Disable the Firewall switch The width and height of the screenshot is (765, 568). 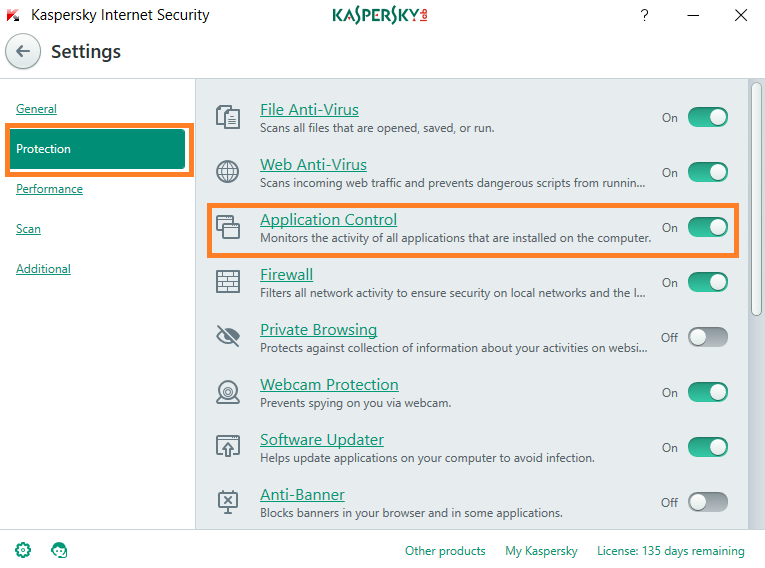[707, 282]
